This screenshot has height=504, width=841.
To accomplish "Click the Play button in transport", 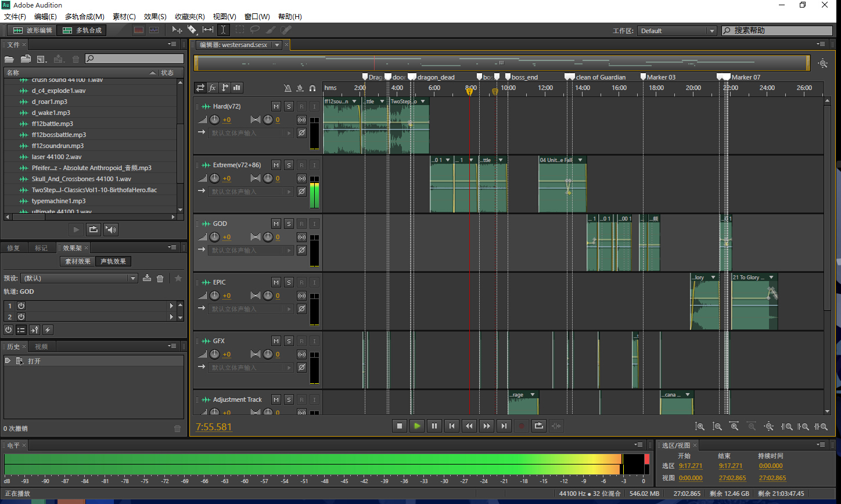I will coord(417,426).
